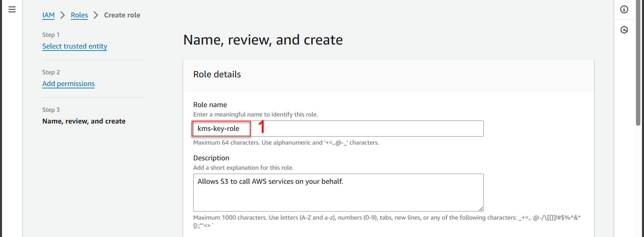The width and height of the screenshot is (644, 237).
Task: Click the chevron after IAM breadcrumb
Action: tap(62, 15)
